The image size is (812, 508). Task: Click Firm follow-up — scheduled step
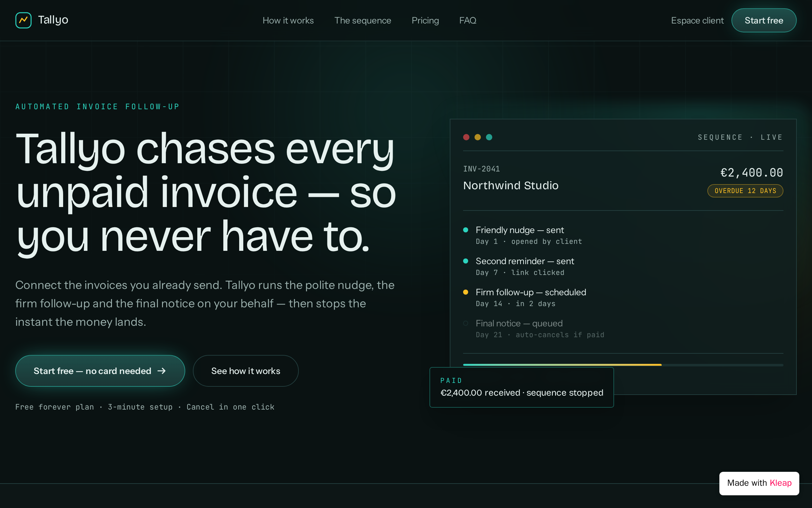coord(531,292)
